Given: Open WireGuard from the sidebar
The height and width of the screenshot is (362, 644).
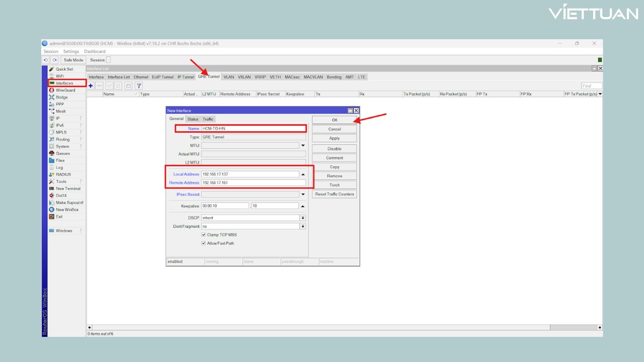Looking at the screenshot, I should coord(65,90).
